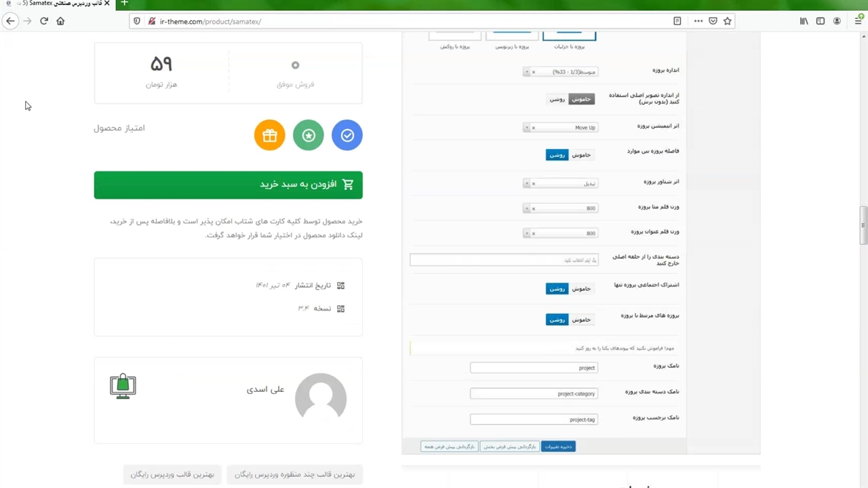Viewport: 868px width, 488px height.
Task: Close the Samatex browser tab
Action: click(106, 3)
